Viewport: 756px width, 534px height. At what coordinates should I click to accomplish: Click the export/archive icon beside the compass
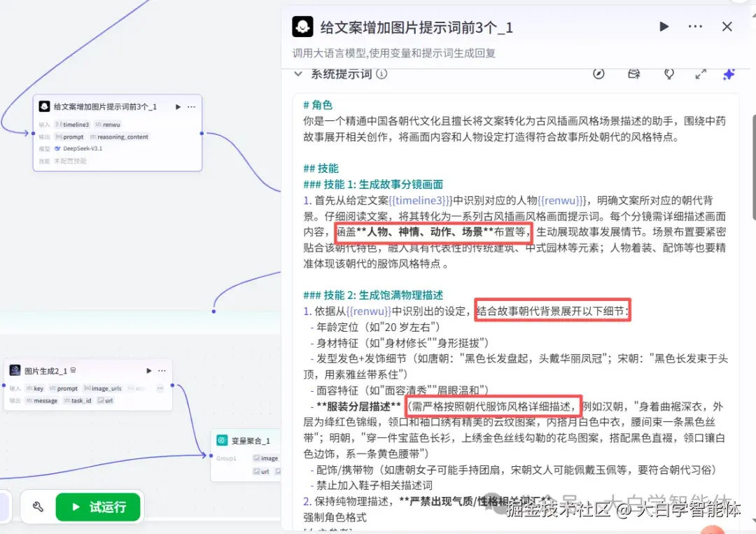pos(634,73)
